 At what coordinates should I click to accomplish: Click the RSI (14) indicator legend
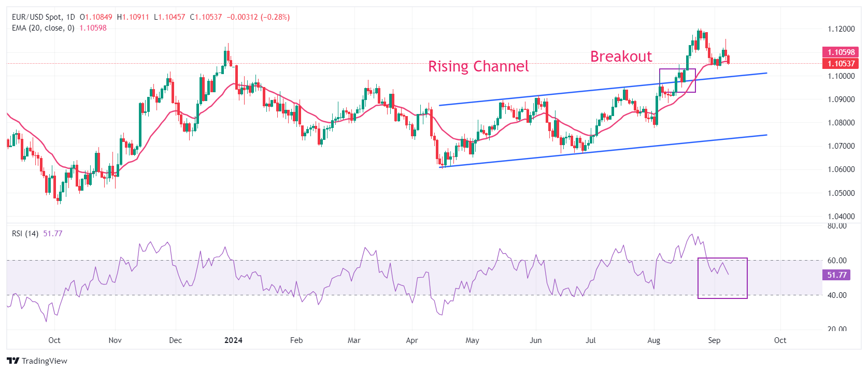pos(25,234)
